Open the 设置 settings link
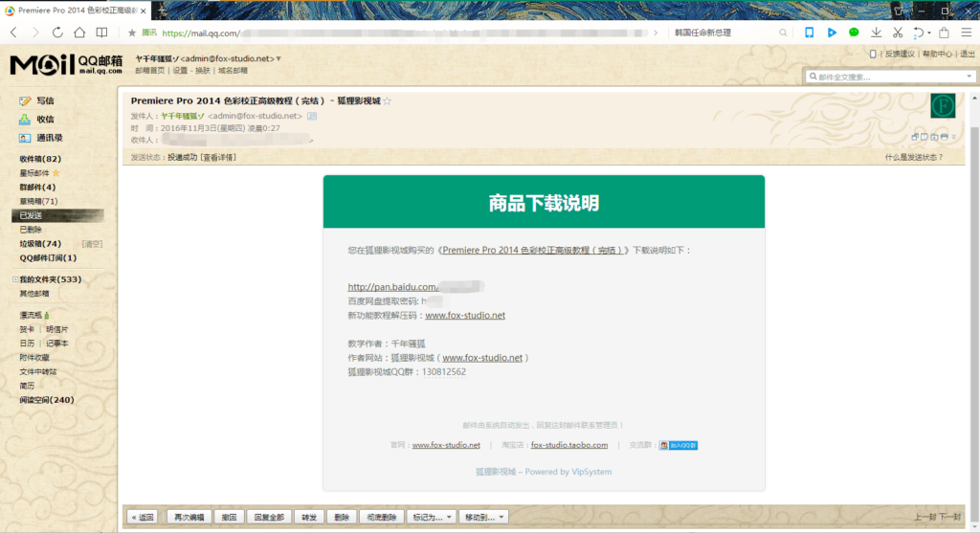 pyautogui.click(x=180, y=71)
